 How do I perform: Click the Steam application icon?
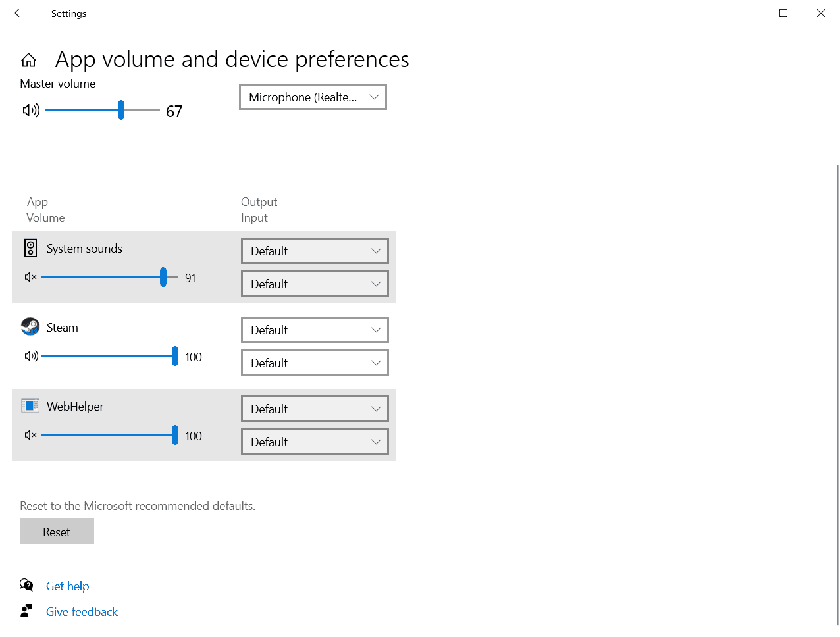[30, 326]
